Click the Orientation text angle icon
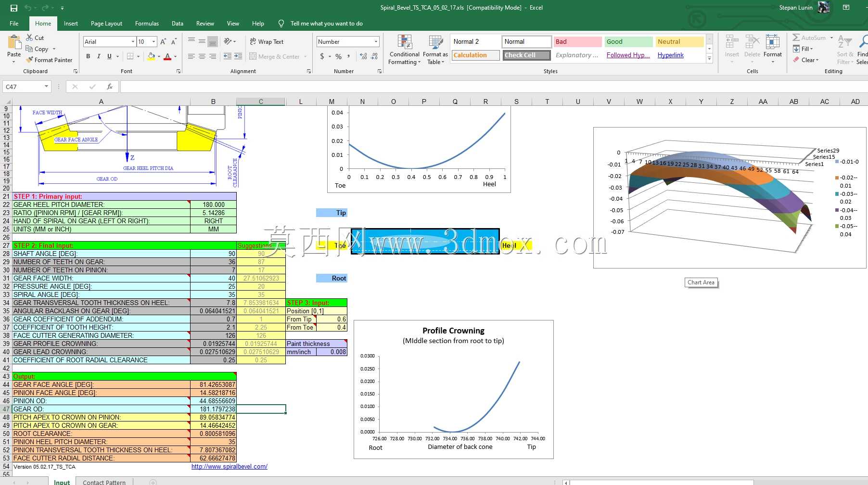The width and height of the screenshot is (868, 485). point(228,41)
